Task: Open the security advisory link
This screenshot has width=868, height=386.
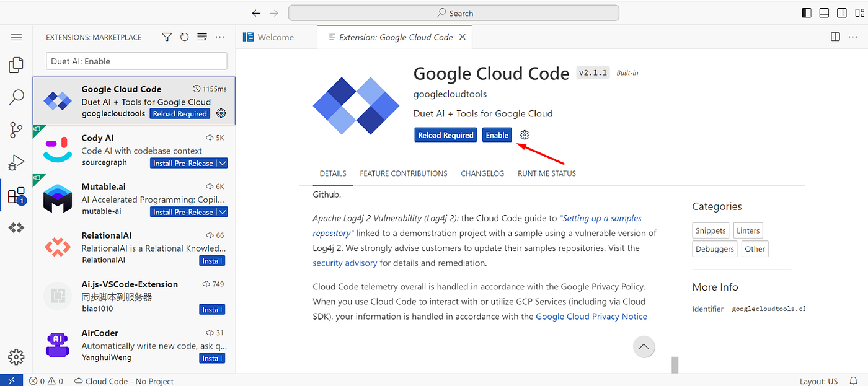Action: [x=345, y=263]
